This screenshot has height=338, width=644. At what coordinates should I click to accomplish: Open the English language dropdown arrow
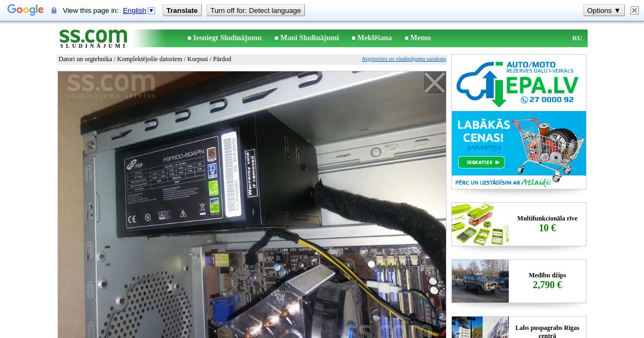tap(151, 10)
